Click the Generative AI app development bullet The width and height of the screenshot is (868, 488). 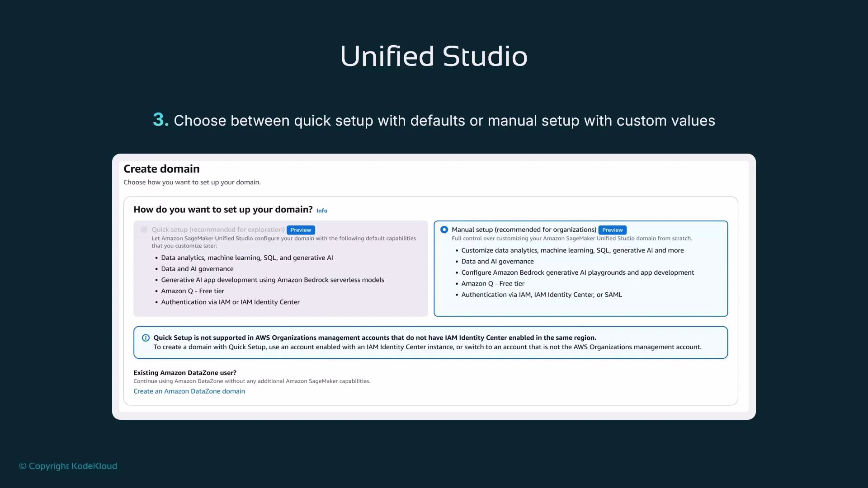coord(272,280)
